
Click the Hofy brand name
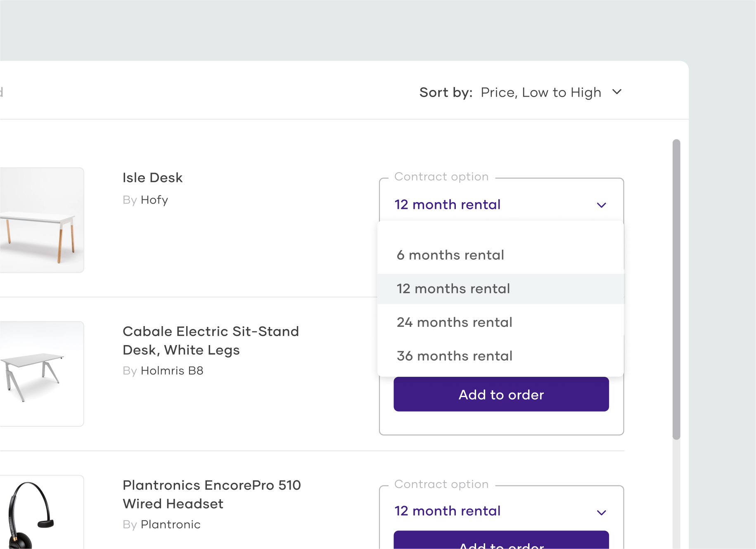point(154,200)
